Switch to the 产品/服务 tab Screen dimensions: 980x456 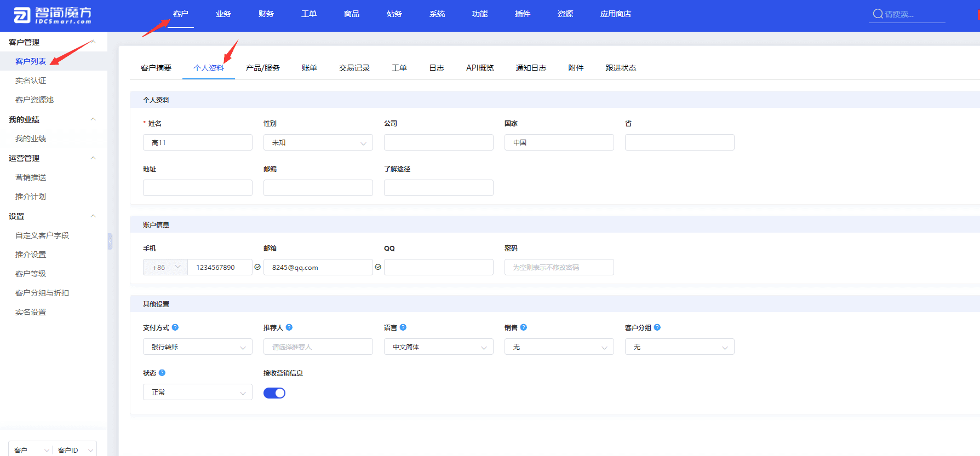[263, 68]
